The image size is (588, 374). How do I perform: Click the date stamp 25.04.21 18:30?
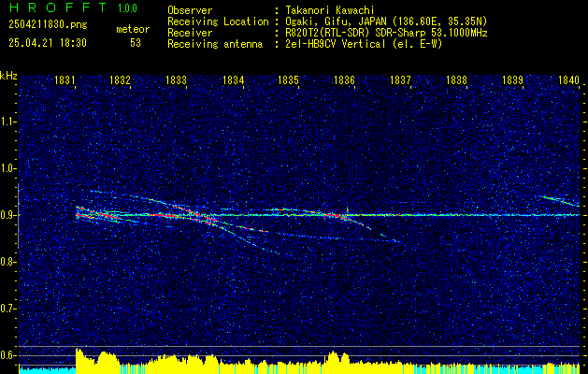pos(48,43)
